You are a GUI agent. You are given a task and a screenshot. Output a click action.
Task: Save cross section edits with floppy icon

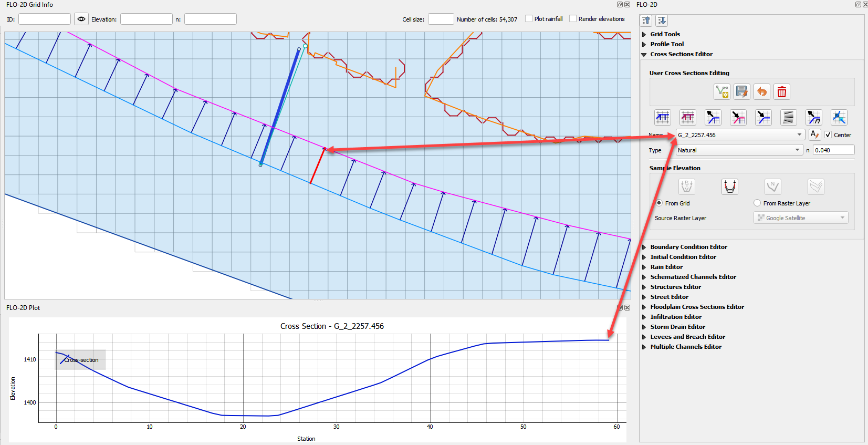click(741, 92)
